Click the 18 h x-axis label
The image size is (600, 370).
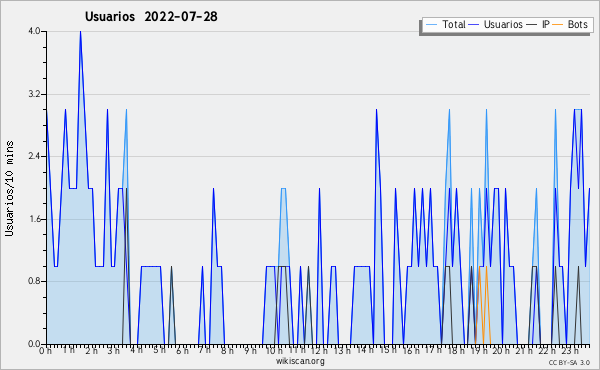456,350
